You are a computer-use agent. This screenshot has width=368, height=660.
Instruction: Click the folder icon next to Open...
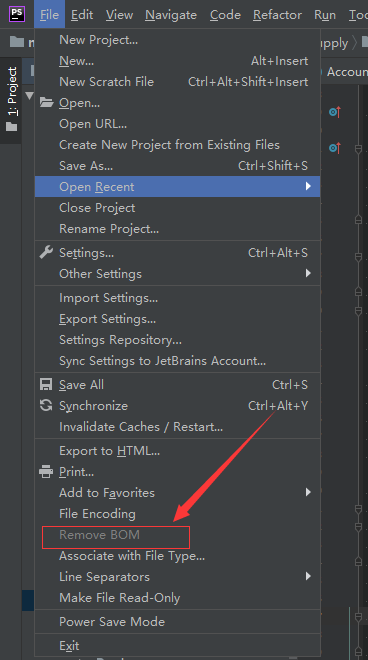[46, 102]
